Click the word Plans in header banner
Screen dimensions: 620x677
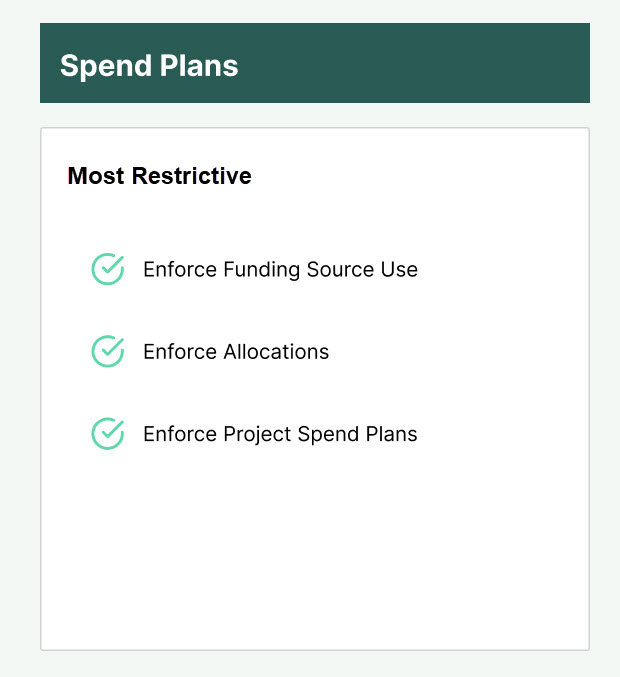coord(199,65)
